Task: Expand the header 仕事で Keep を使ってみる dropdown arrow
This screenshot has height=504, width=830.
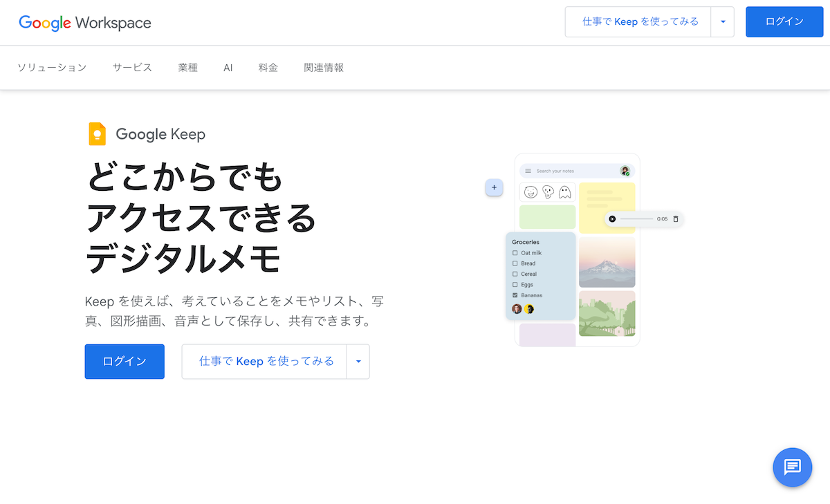Action: [723, 22]
